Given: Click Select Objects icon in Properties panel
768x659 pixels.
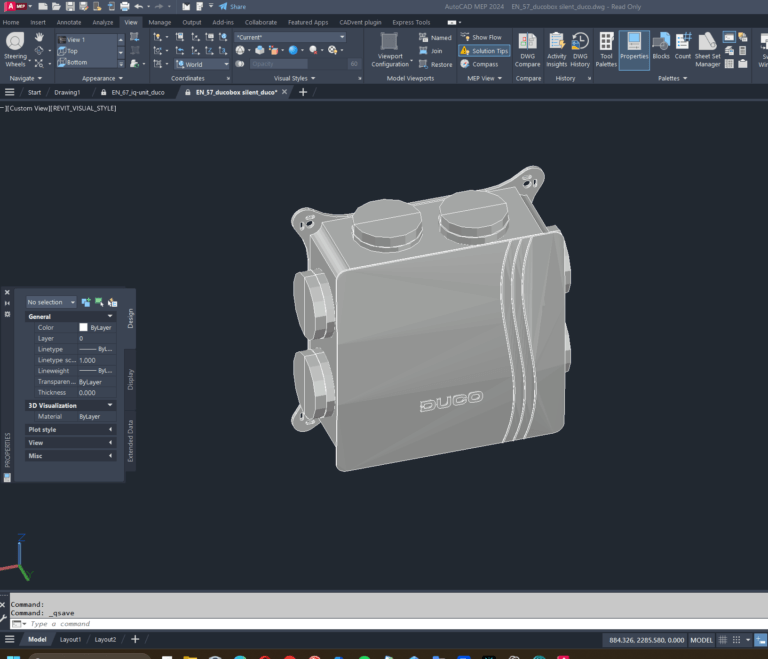Looking at the screenshot, I should (99, 302).
